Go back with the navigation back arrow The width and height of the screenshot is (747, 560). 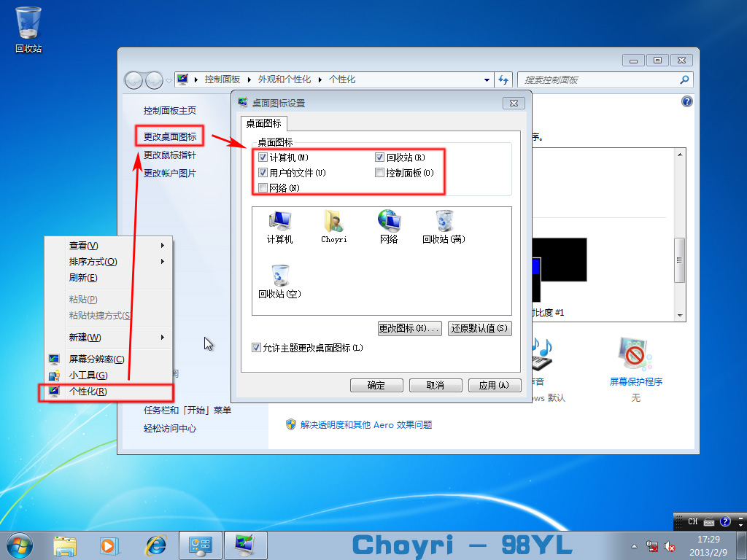pyautogui.click(x=133, y=80)
